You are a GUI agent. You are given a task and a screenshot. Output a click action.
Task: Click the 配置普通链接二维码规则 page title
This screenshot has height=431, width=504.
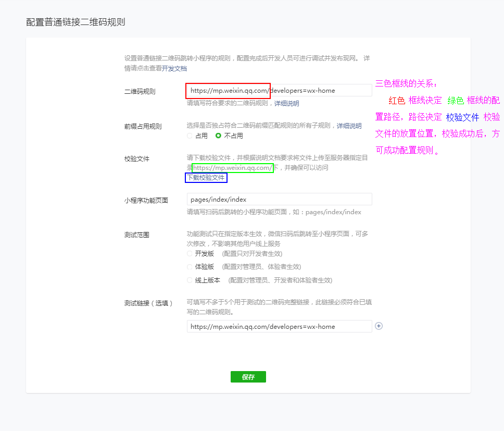(x=76, y=22)
